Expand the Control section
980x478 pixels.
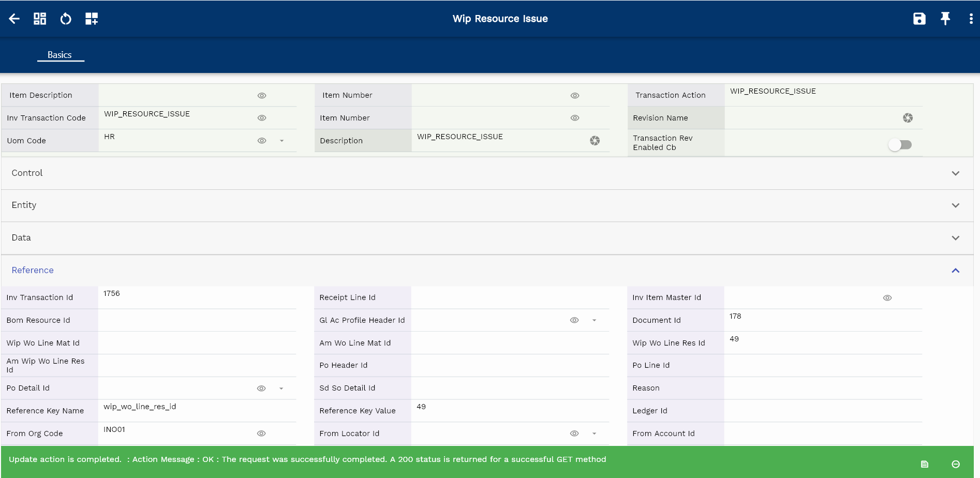955,173
